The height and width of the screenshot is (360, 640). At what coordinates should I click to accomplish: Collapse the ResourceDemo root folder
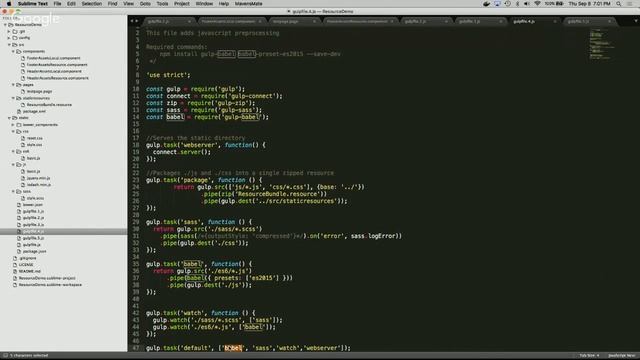point(5,25)
